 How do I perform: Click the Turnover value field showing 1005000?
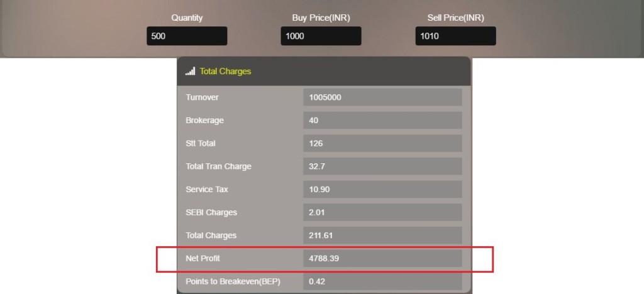point(382,97)
